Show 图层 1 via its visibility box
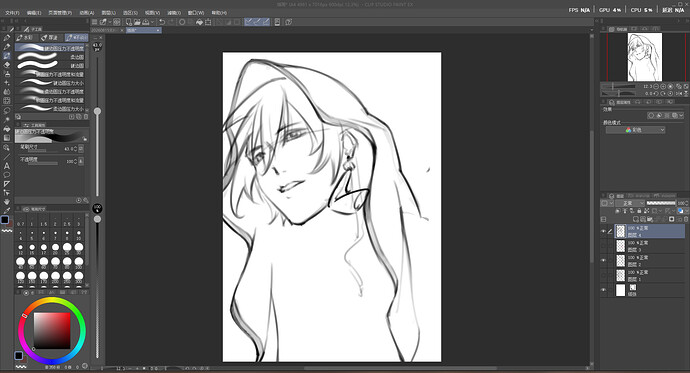 [x=603, y=275]
